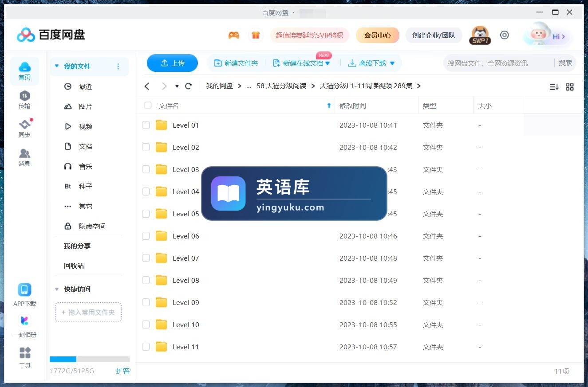Go forward with the right arrow
This screenshot has width=588, height=387.
164,86
